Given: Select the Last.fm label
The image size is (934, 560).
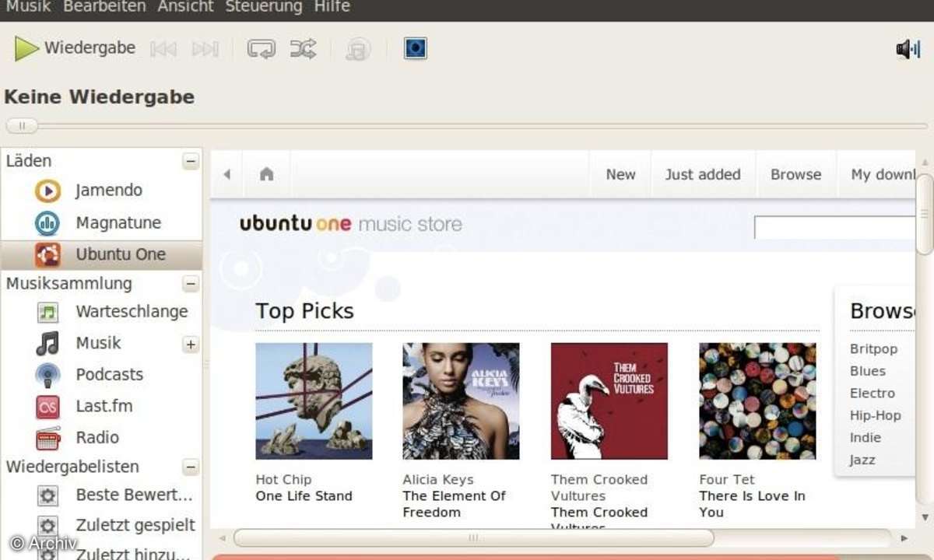Looking at the screenshot, I should pos(104,406).
